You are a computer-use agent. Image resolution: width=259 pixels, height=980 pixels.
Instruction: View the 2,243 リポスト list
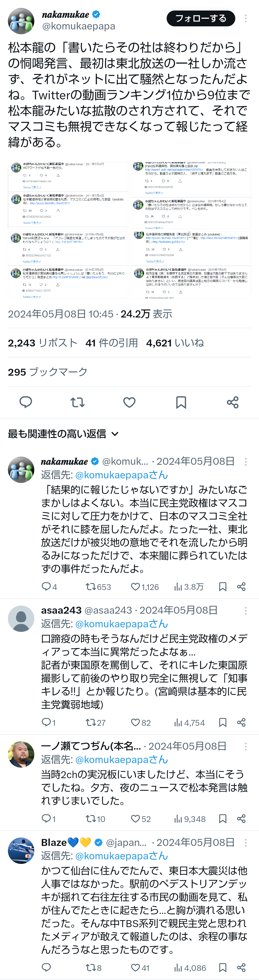pos(43,343)
